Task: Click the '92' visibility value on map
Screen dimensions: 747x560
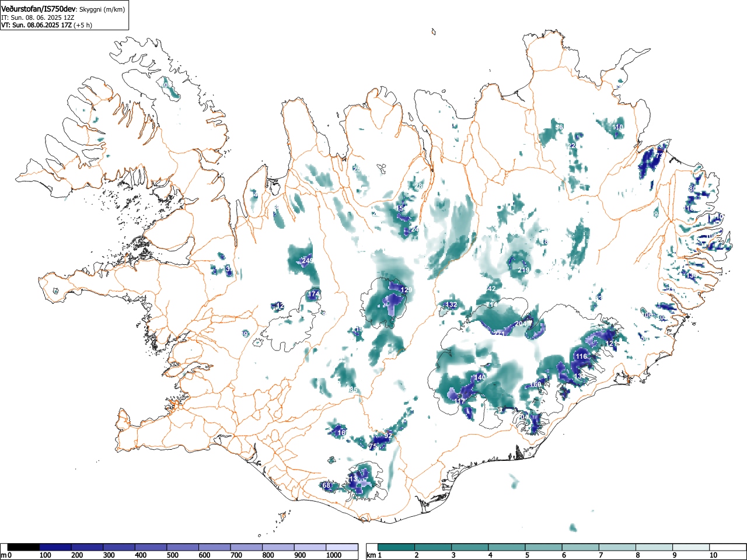Action: (x=388, y=436)
